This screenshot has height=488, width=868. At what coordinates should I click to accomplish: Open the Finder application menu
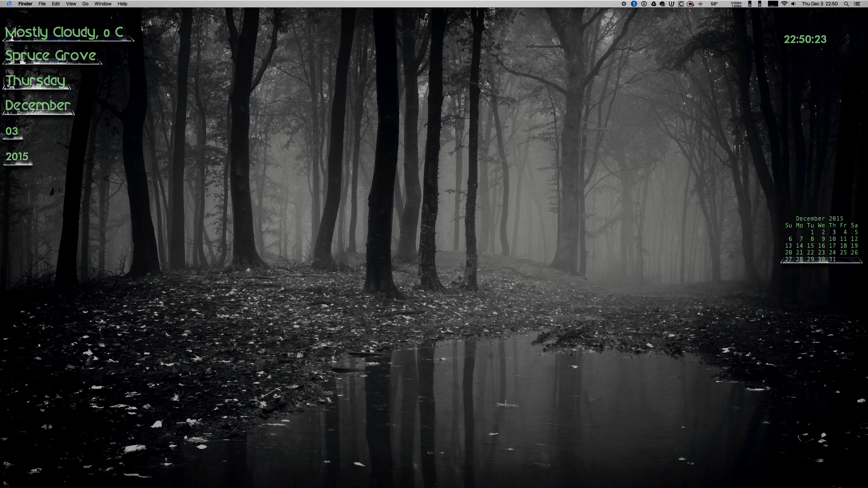pyautogui.click(x=25, y=4)
